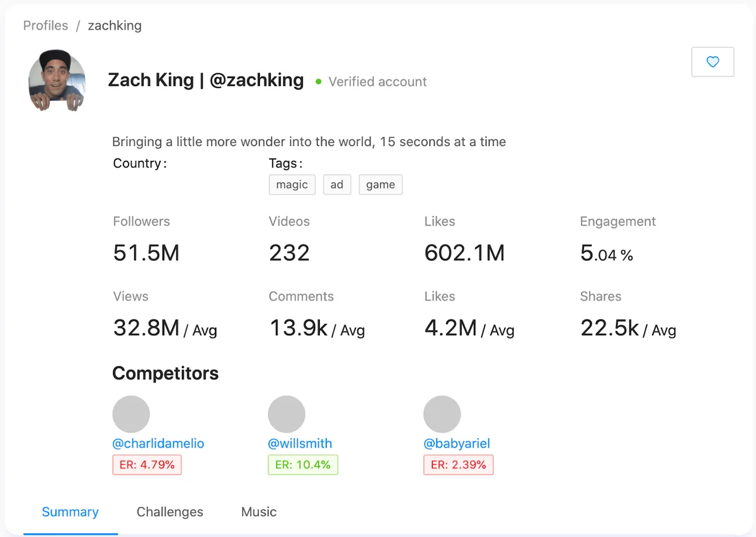756x537 pixels.
Task: Select the magic tag
Action: [x=292, y=185]
